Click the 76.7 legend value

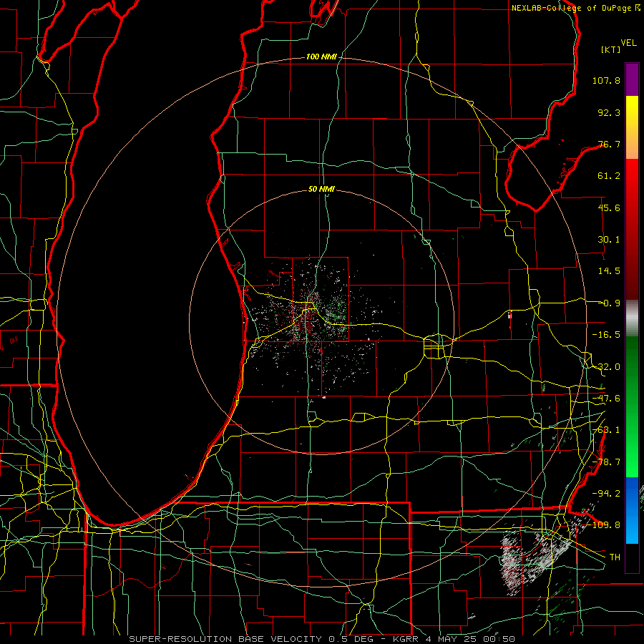(609, 144)
